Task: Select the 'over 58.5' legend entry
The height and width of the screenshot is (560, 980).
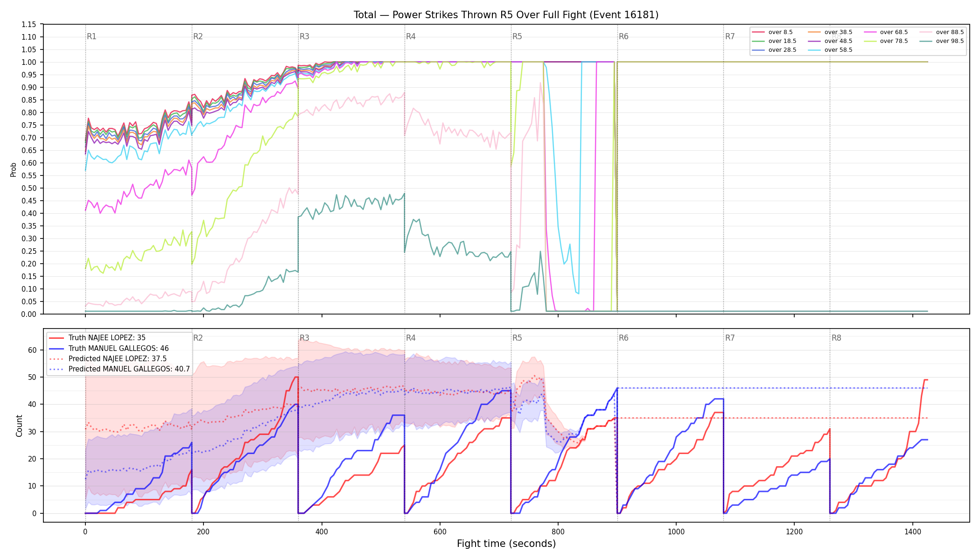Action: 830,50
